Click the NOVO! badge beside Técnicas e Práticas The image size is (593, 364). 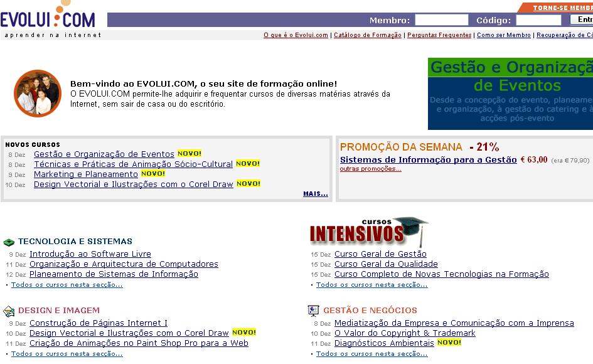[248, 163]
